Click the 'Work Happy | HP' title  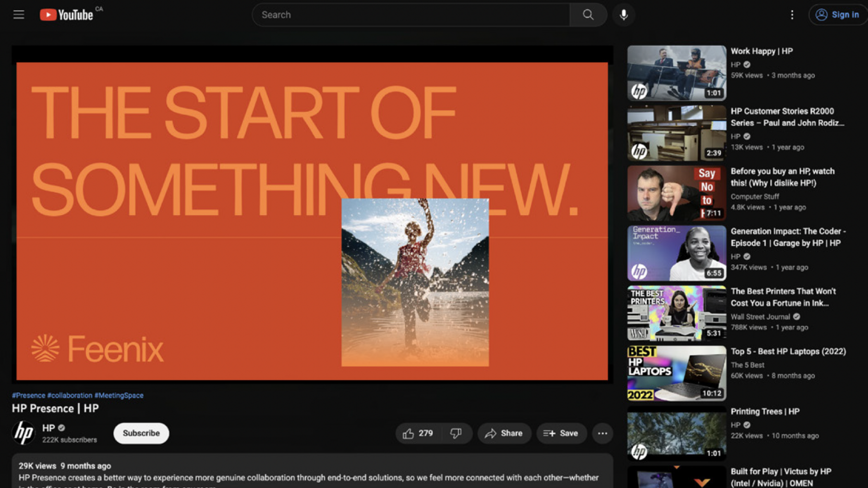point(761,51)
